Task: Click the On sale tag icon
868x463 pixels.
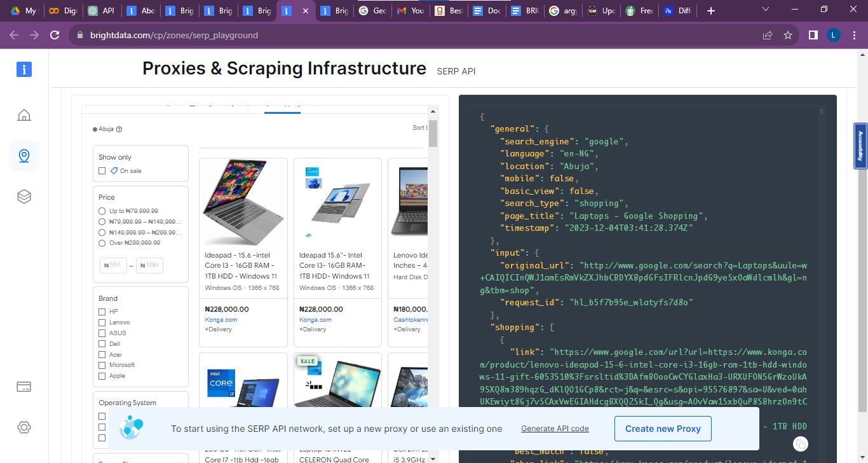Action: click(114, 170)
